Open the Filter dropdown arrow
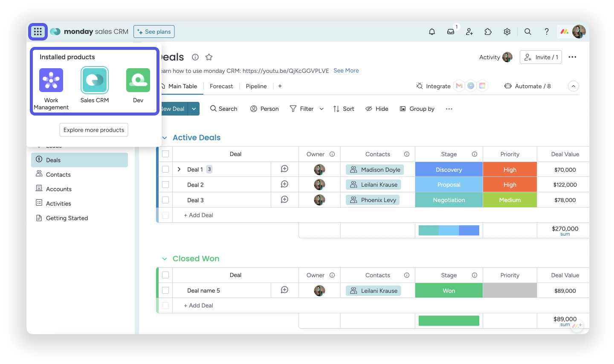The width and height of the screenshot is (614, 364). click(x=321, y=109)
